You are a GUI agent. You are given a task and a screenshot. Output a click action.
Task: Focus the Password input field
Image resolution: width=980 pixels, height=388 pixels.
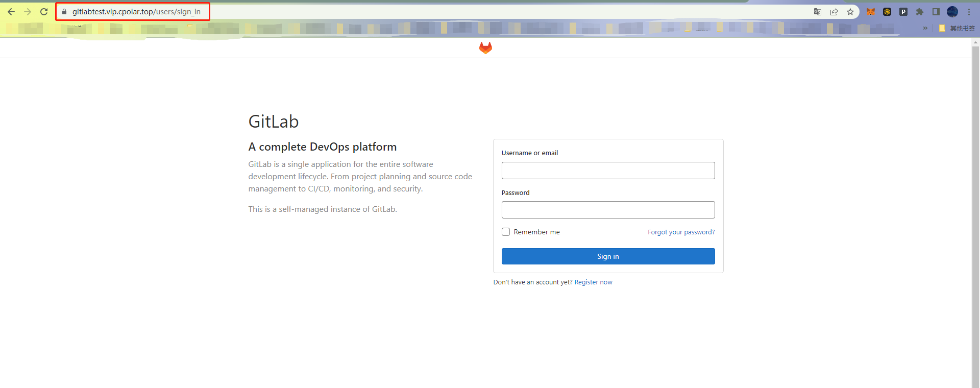pos(608,210)
